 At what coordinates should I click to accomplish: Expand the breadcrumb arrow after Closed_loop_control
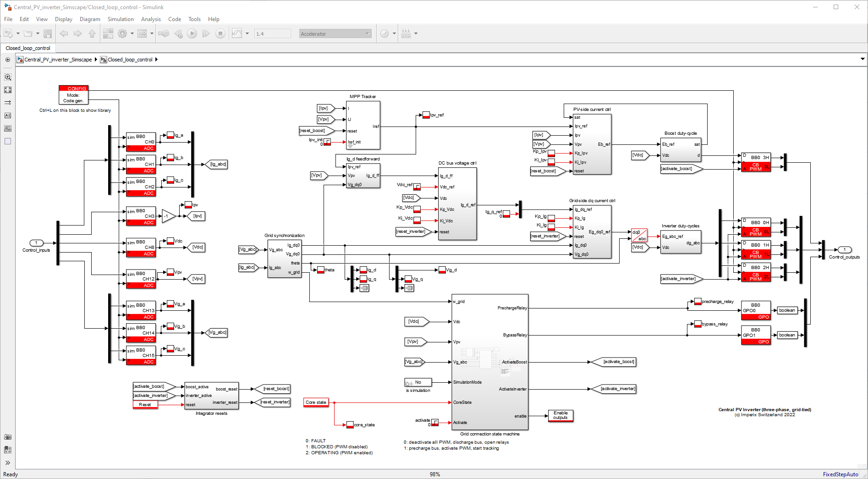pos(156,60)
